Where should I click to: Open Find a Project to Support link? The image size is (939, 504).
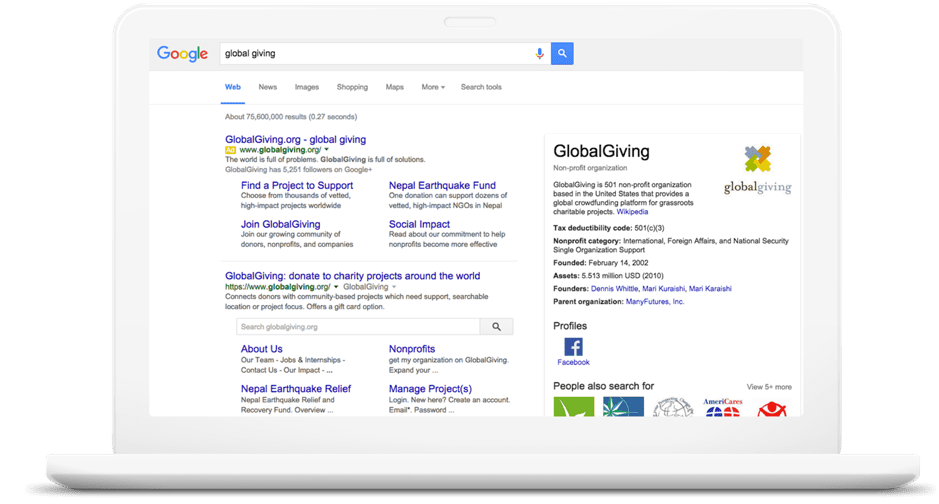297,186
